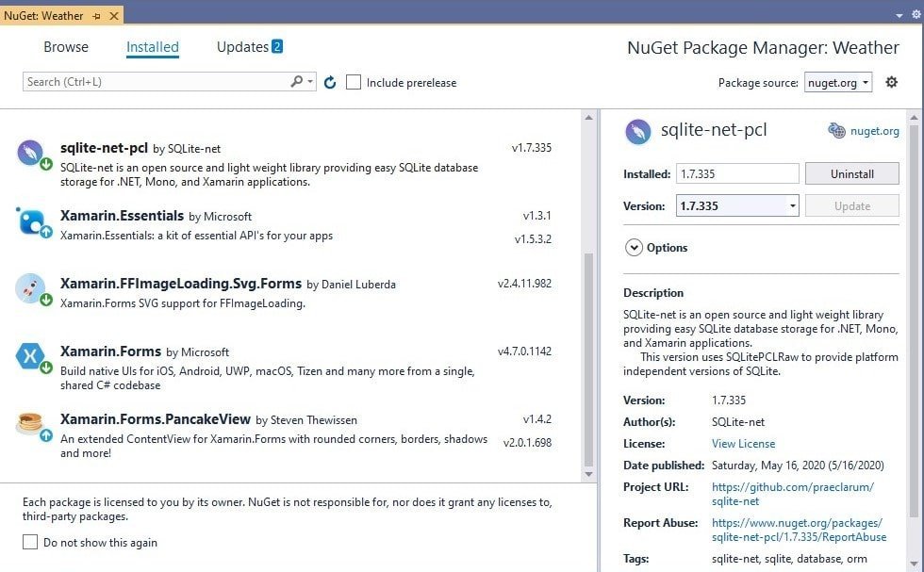Select the sqlite-net-pcl package title

point(104,148)
